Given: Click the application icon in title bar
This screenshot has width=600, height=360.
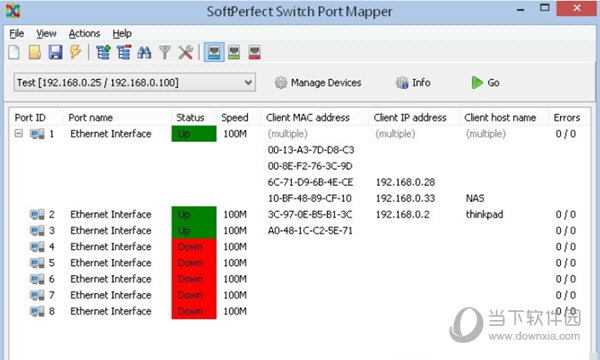Looking at the screenshot, I should [x=13, y=11].
